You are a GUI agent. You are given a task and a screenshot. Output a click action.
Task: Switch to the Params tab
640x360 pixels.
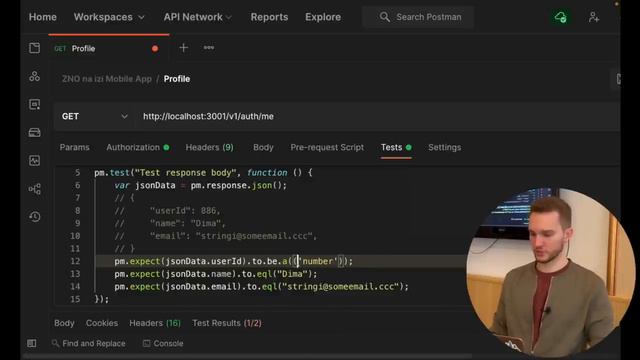click(74, 147)
